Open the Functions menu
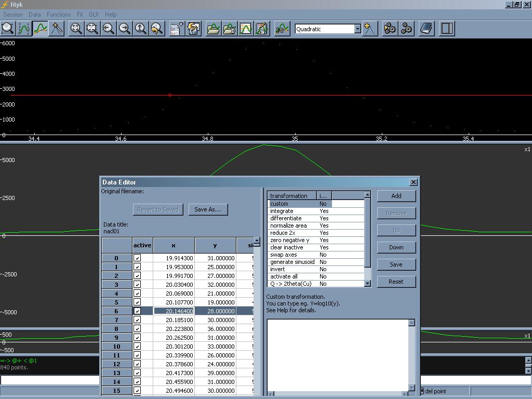This screenshot has width=532, height=399. coord(59,15)
